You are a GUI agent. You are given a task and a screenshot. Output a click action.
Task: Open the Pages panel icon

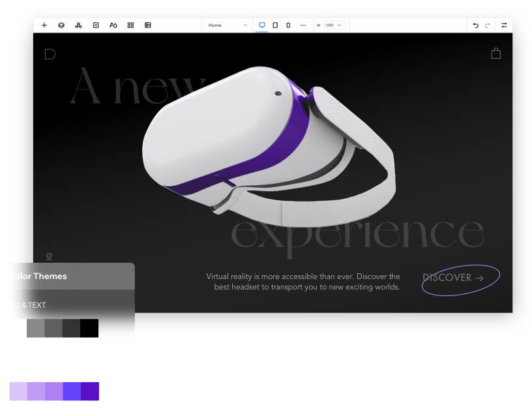96,25
